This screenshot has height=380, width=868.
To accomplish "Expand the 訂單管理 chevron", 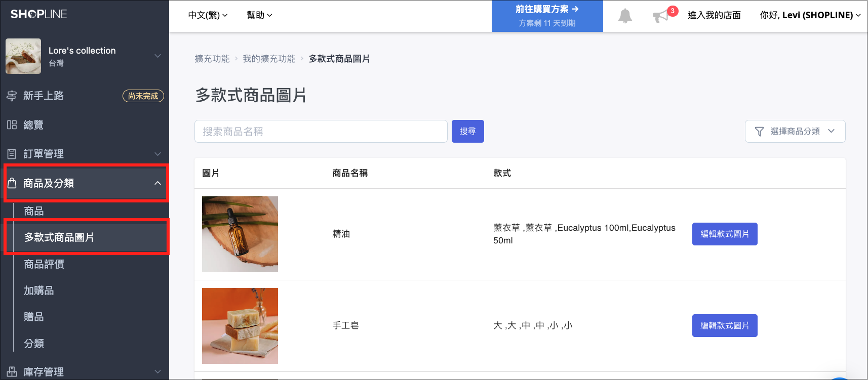I will (x=157, y=154).
